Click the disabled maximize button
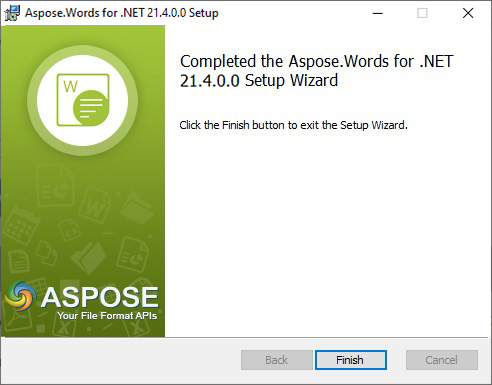The image size is (492, 385). [x=422, y=13]
